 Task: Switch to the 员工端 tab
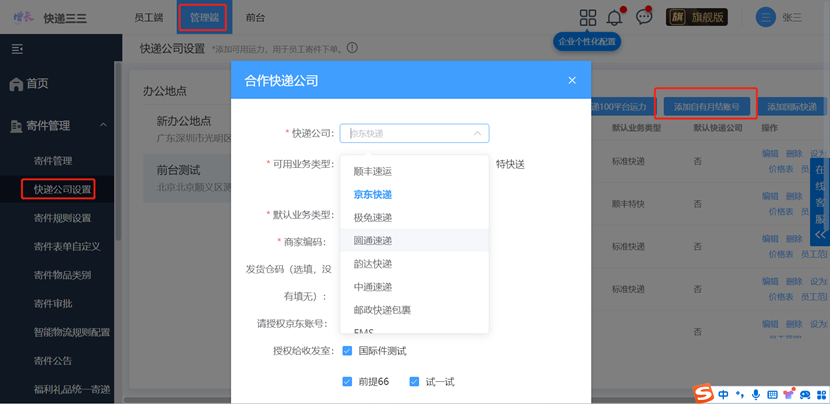click(148, 17)
